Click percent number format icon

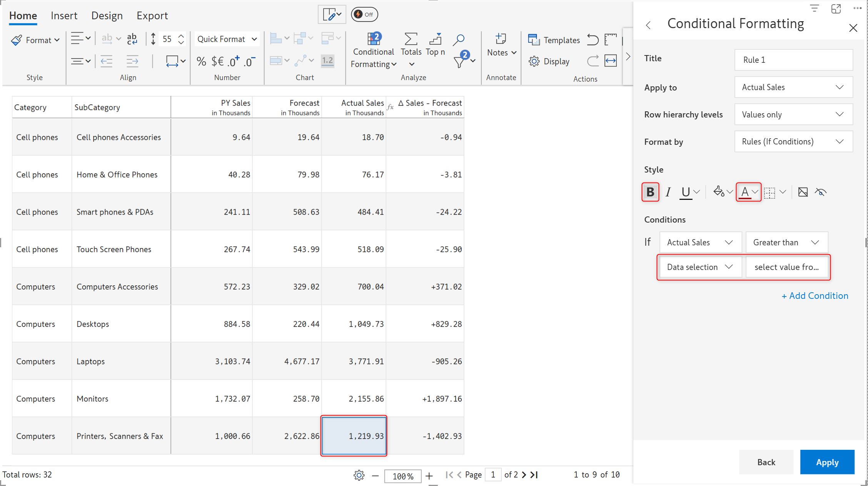[x=201, y=61]
